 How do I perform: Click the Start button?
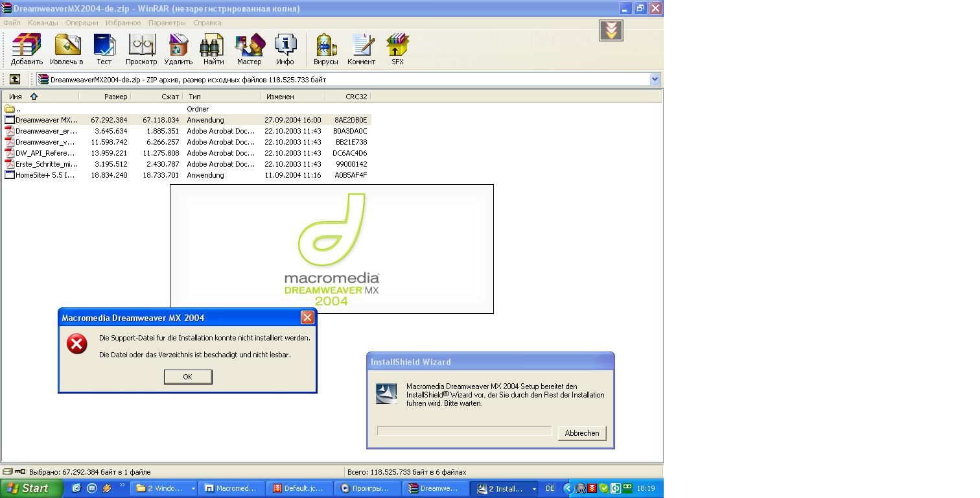pyautogui.click(x=32, y=488)
